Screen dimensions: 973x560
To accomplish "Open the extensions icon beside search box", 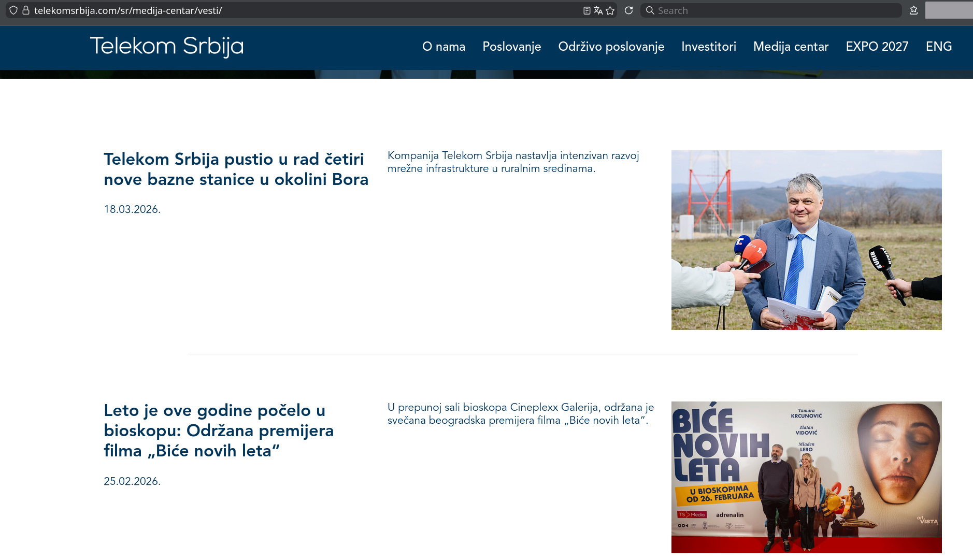I will point(914,10).
